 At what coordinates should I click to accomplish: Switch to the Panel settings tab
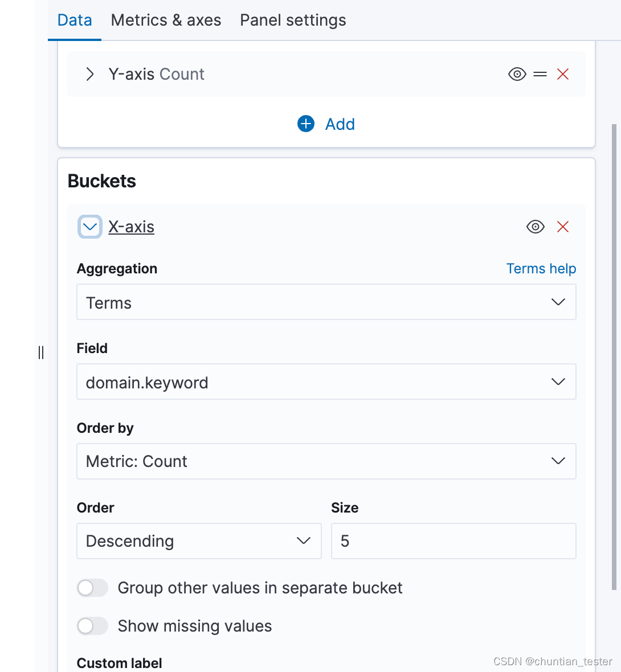[x=293, y=21]
